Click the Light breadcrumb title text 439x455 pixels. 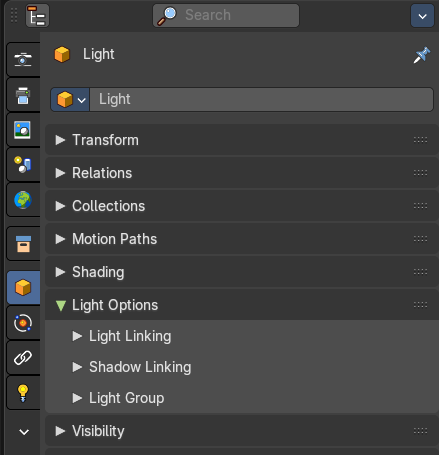tap(99, 54)
